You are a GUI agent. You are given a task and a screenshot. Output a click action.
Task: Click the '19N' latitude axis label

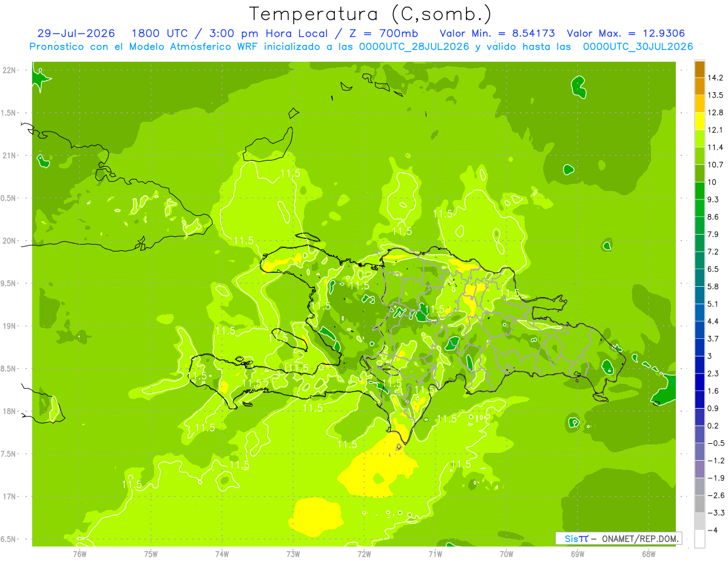click(10, 326)
